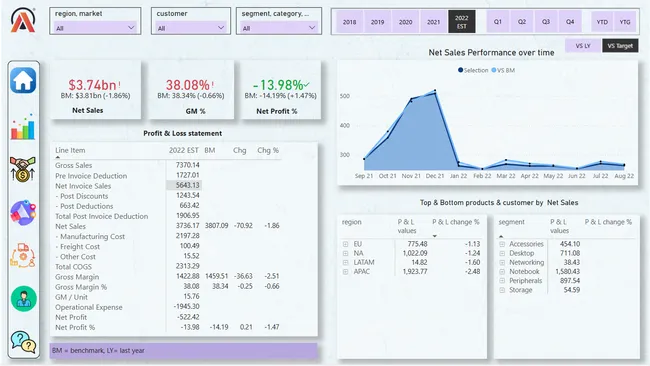Expand the Notebook segment row
The height and width of the screenshot is (366, 650).
502,272
